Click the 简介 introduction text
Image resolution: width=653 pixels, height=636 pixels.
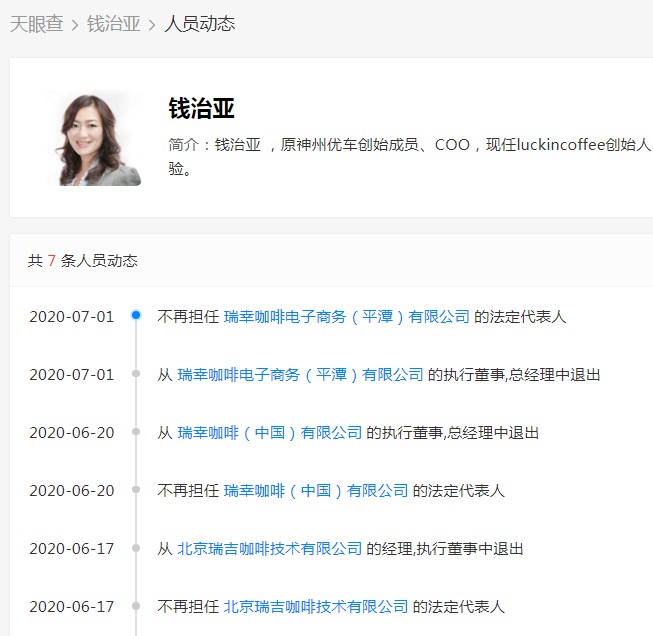410,157
